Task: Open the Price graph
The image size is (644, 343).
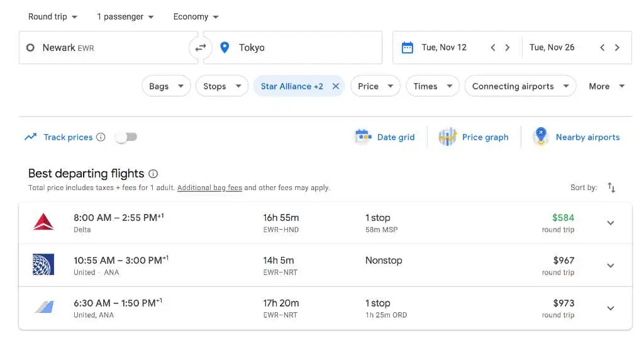Action: (x=474, y=137)
